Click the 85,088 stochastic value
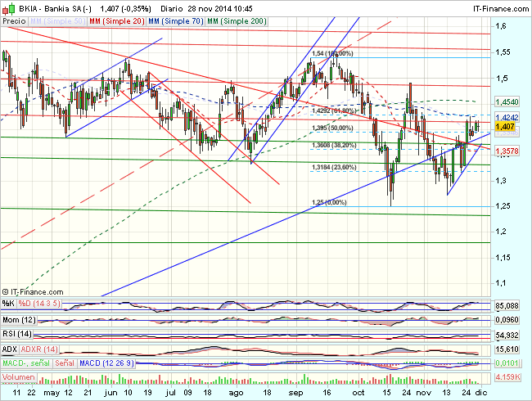The height and width of the screenshot is (401, 532). click(507, 306)
